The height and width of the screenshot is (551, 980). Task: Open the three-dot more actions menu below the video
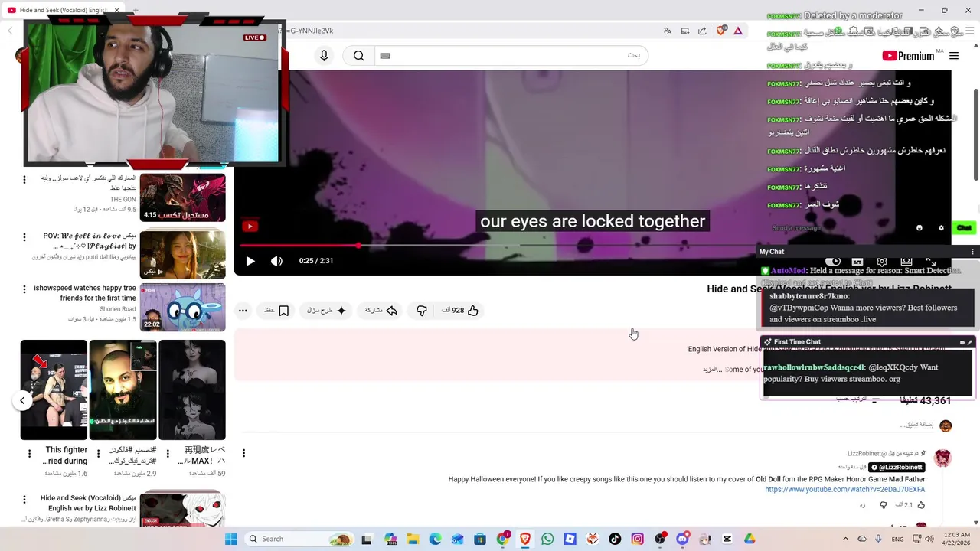coord(243,311)
